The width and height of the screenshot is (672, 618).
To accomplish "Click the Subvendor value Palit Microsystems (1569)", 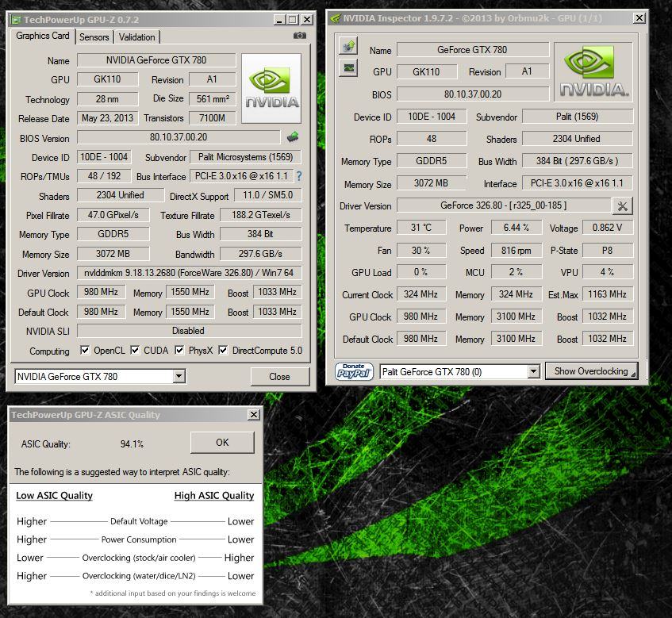I will tap(245, 157).
